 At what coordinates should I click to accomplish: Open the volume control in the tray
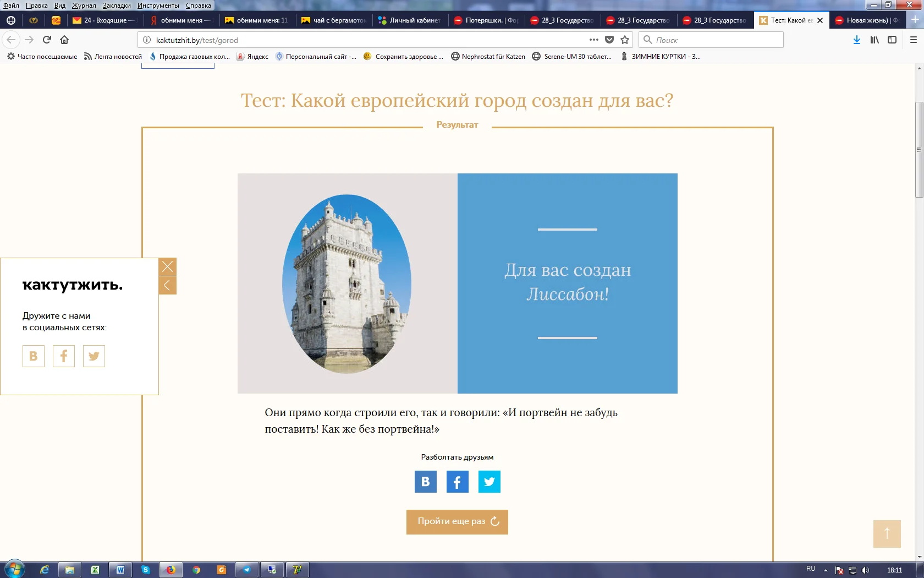pos(865,570)
